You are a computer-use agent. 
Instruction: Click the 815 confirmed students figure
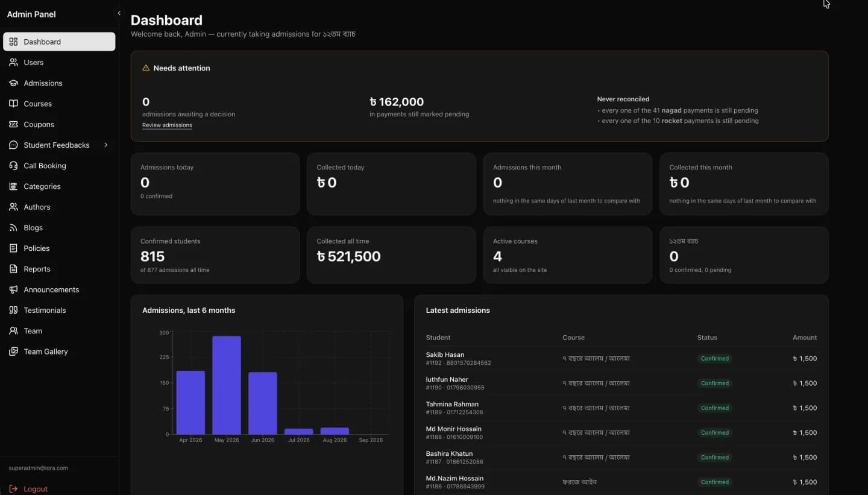(153, 256)
